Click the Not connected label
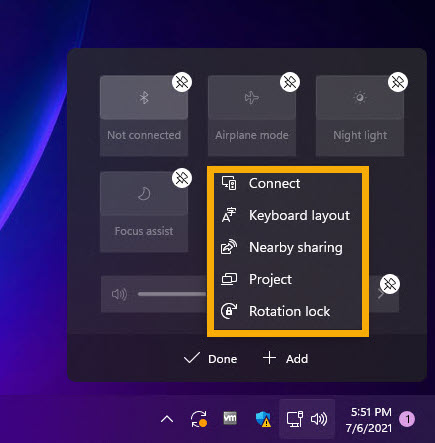This screenshot has height=443, width=435. [x=144, y=135]
